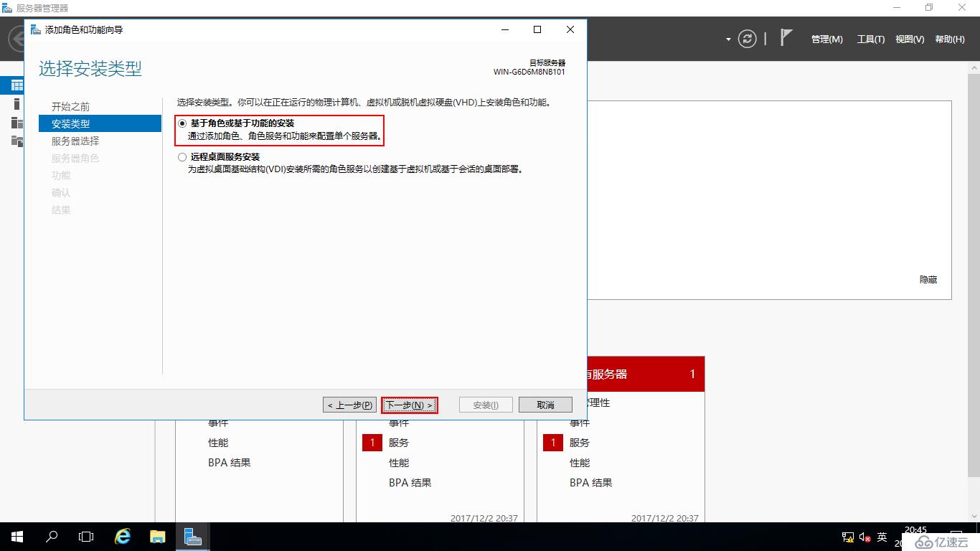
Task: Open the 帮助(H) menu
Action: (950, 39)
